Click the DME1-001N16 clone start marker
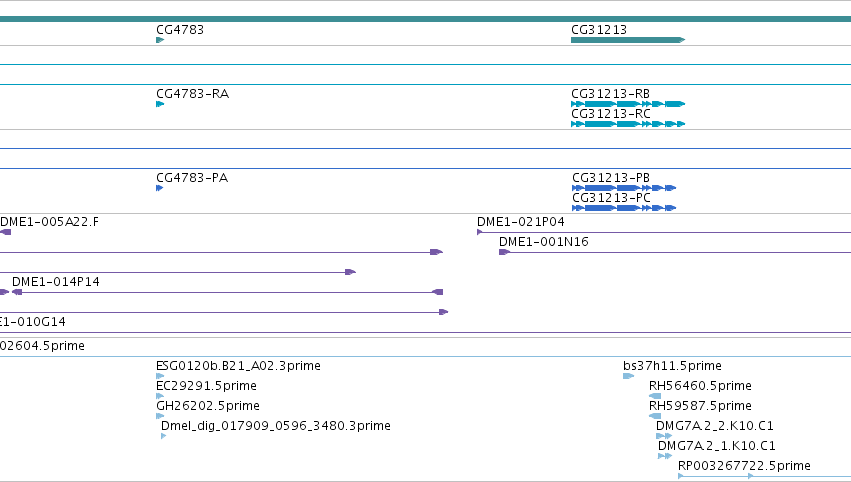 [504, 252]
